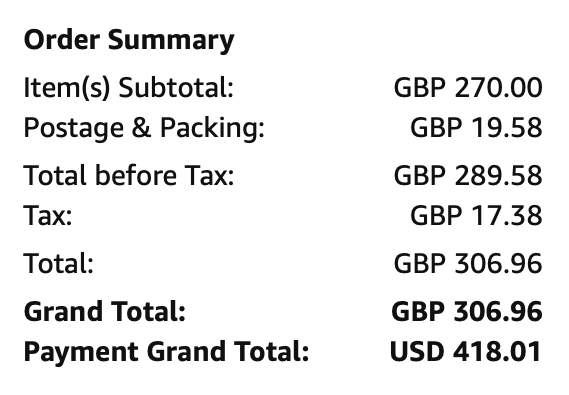
Task: Select the Total before Tax label
Action: tap(129, 176)
